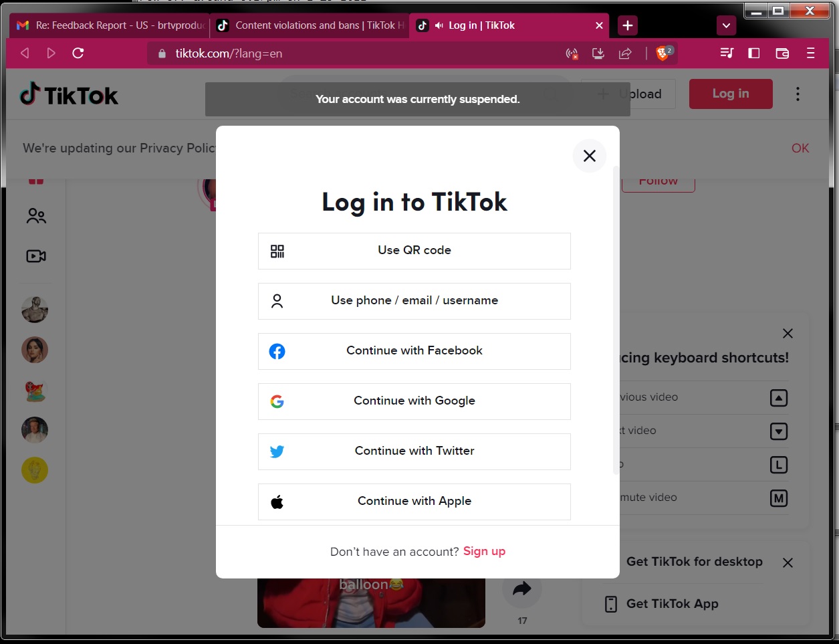Open the browser hamburger menu
The height and width of the screenshot is (644, 839).
coord(811,53)
